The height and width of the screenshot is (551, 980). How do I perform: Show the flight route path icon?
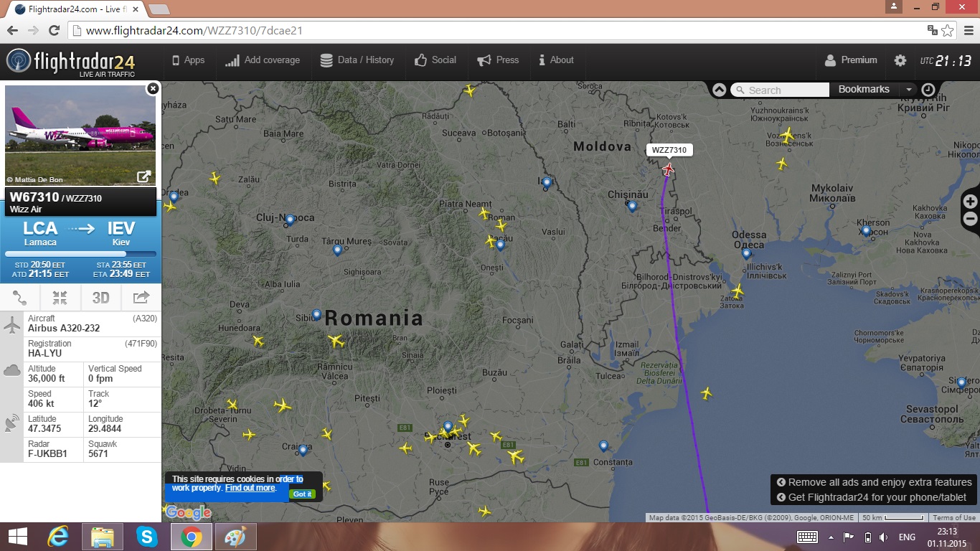(20, 298)
